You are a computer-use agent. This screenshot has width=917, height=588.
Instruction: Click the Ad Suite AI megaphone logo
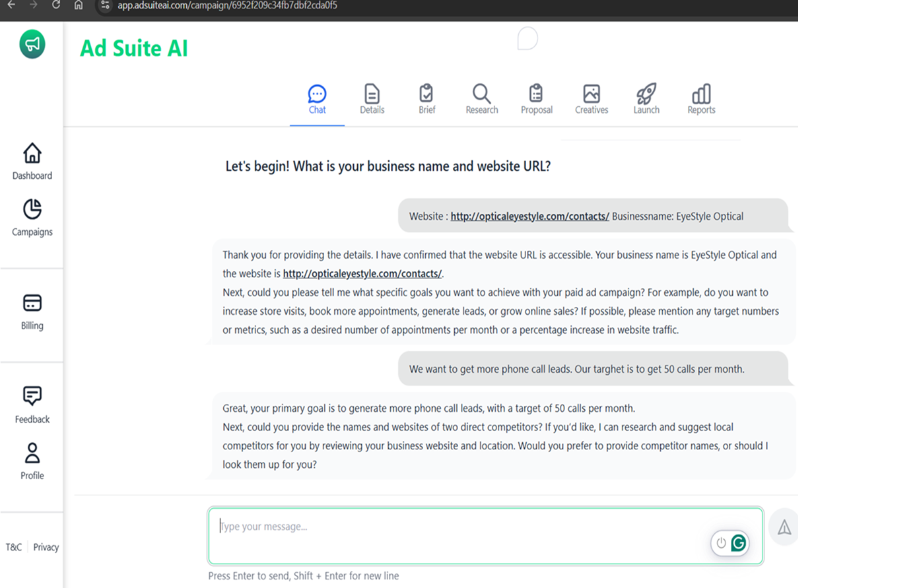click(32, 44)
